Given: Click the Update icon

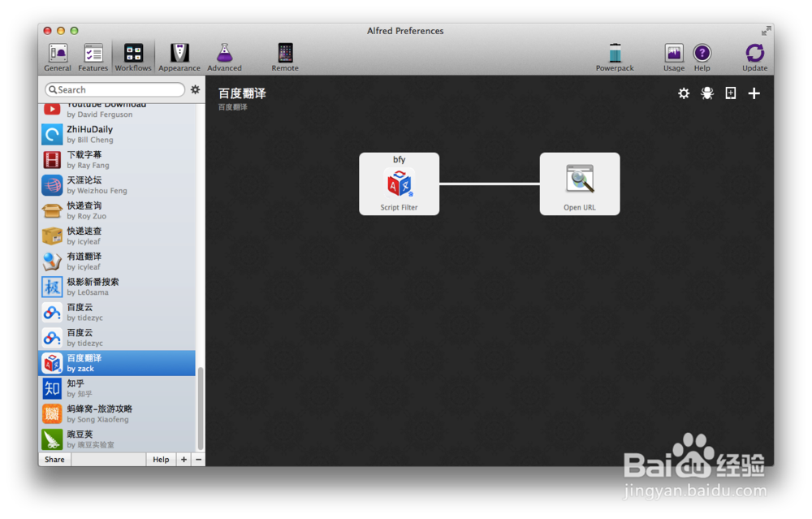Looking at the screenshot, I should 754,57.
